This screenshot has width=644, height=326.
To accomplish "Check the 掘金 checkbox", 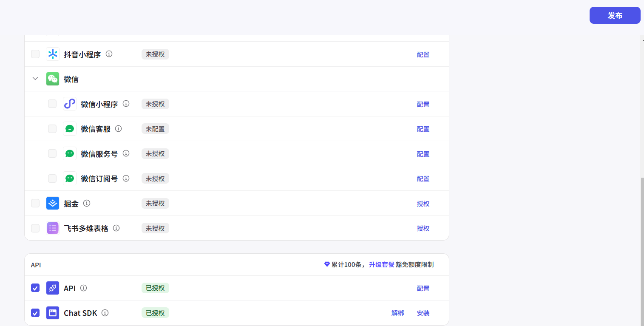I will pyautogui.click(x=35, y=203).
